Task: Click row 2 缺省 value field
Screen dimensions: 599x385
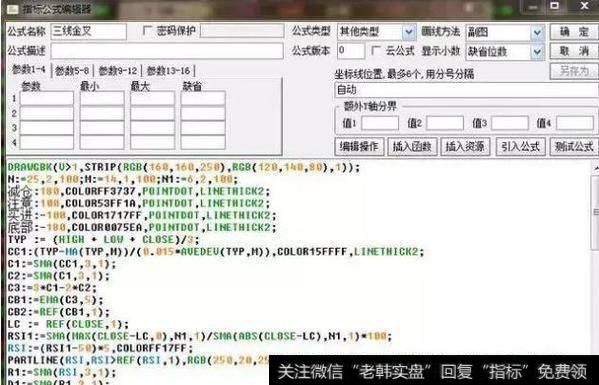Action: tap(203, 113)
